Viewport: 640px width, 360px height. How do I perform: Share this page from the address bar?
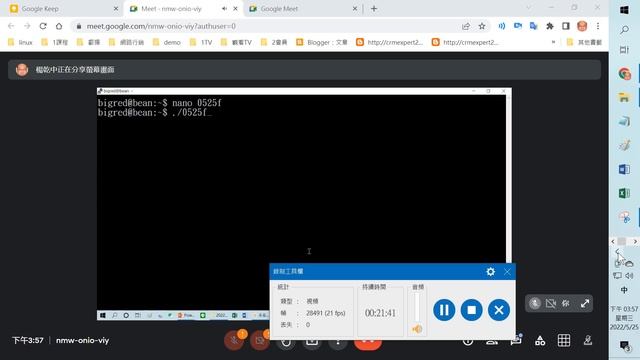(466, 26)
